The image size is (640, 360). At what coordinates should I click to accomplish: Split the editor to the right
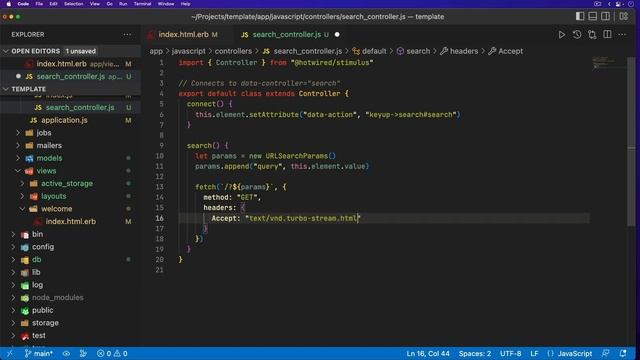click(607, 35)
